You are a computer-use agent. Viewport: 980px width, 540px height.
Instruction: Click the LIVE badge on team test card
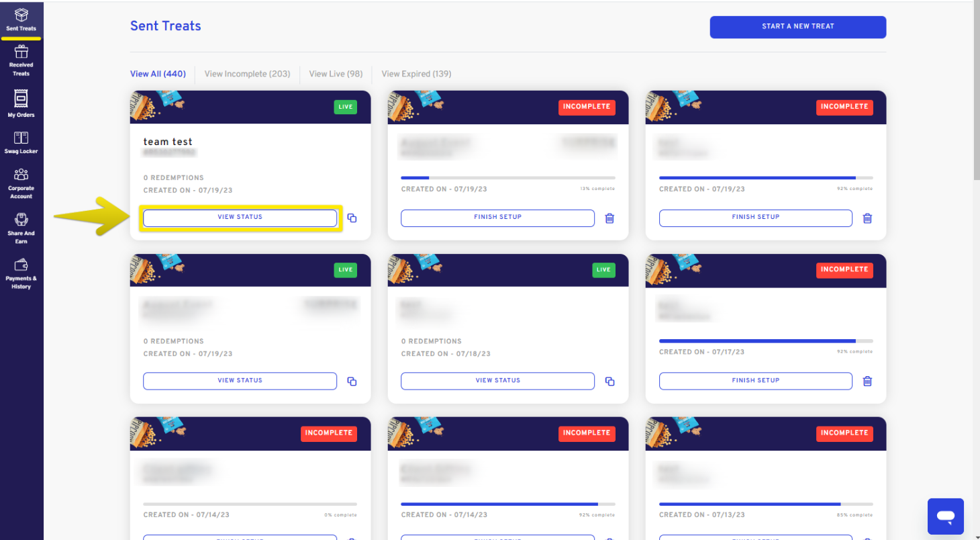(346, 107)
